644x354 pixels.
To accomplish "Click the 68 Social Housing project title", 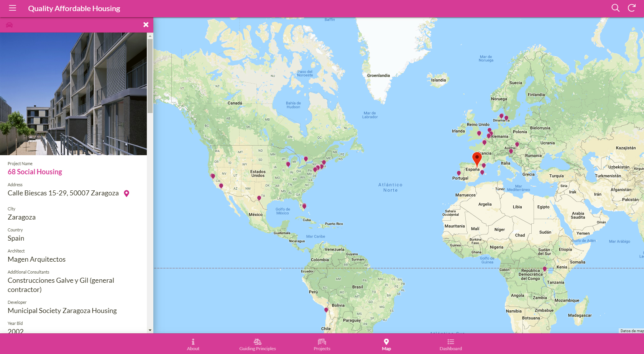I will tap(35, 172).
